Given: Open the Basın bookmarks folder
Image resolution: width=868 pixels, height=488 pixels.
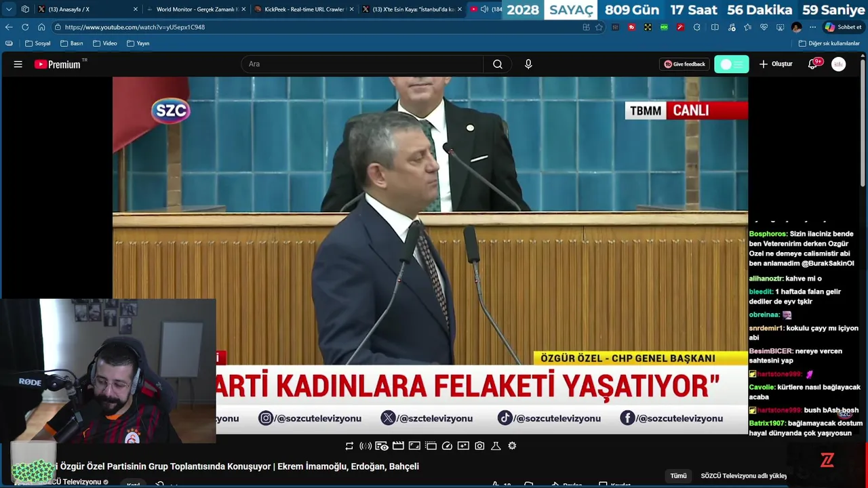Looking at the screenshot, I should (x=71, y=43).
